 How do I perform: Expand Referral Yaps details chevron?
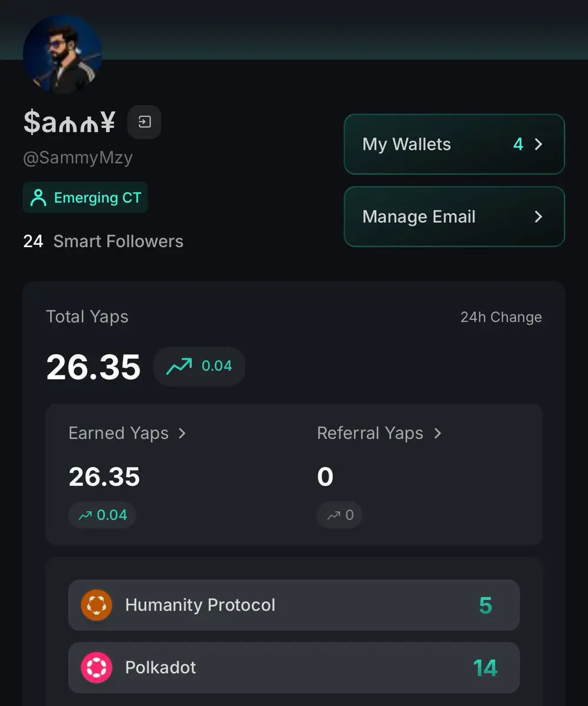click(x=437, y=434)
